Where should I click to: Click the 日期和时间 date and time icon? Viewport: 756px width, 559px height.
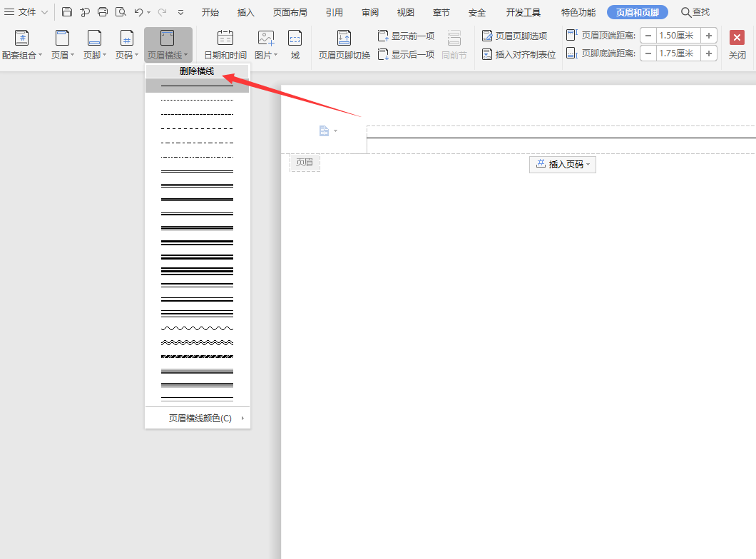[x=225, y=39]
